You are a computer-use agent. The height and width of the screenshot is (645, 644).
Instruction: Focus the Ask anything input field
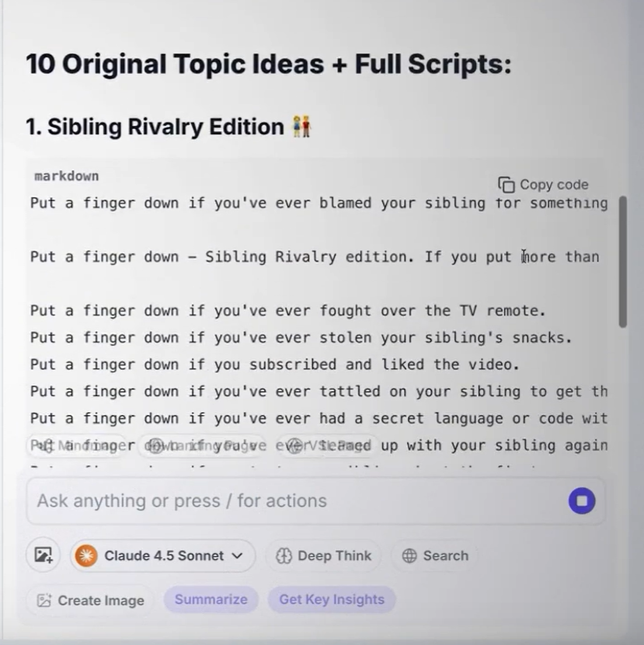click(295, 501)
